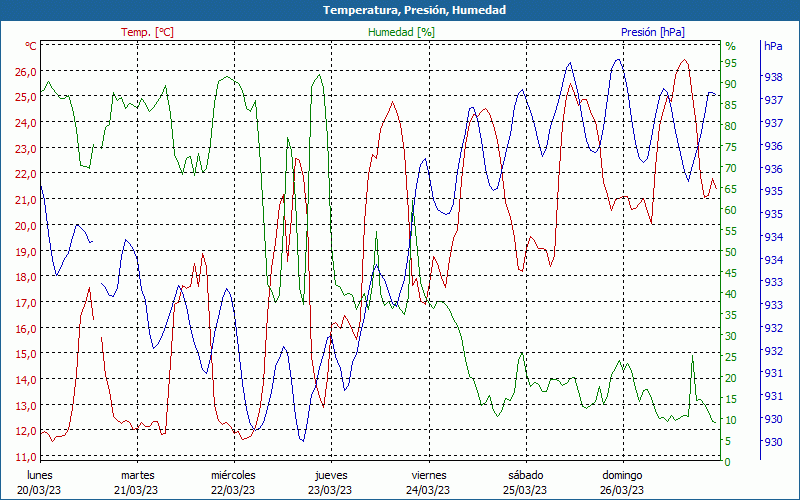Click the "martes" day label
Viewport: 800px width, 500px height.
tap(138, 475)
